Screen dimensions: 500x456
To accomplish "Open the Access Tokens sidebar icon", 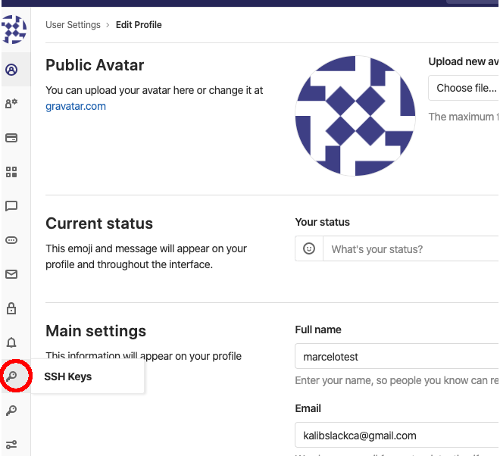I will (11, 240).
